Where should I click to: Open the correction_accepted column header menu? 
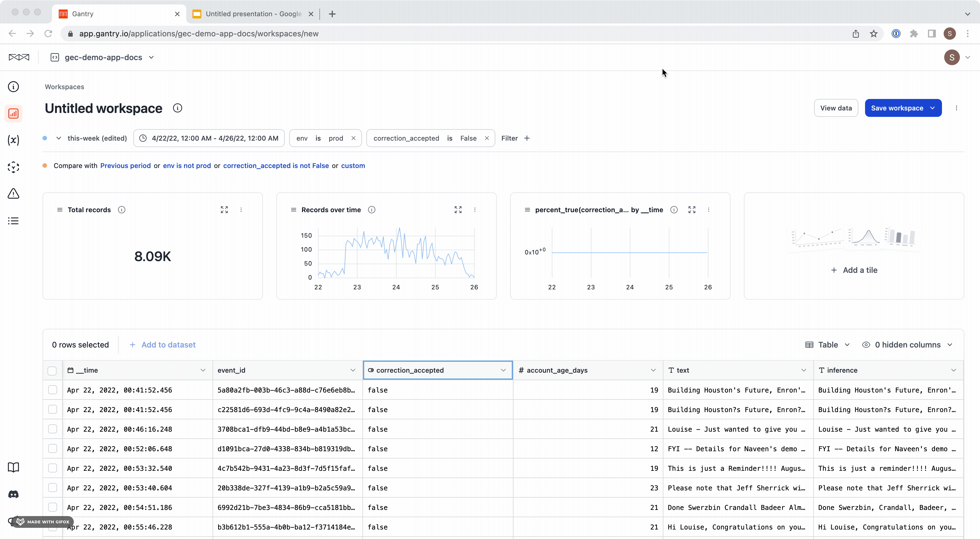[x=503, y=370]
